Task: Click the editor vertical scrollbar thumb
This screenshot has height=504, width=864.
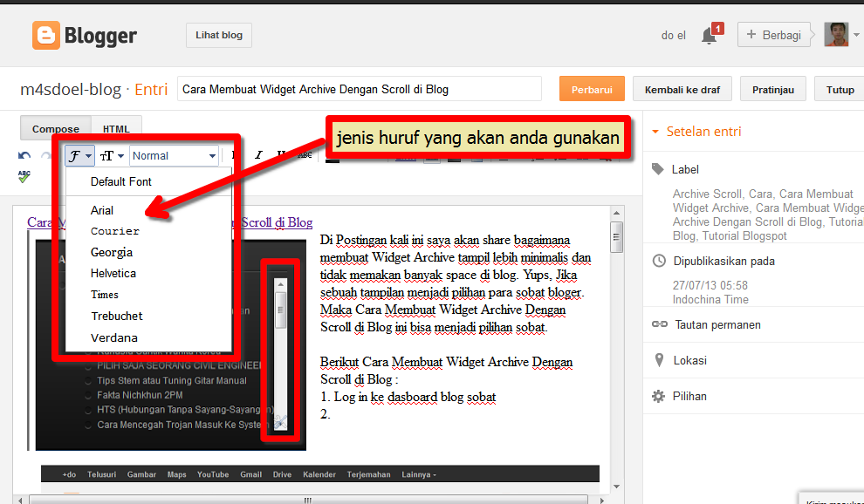Action: [617, 237]
